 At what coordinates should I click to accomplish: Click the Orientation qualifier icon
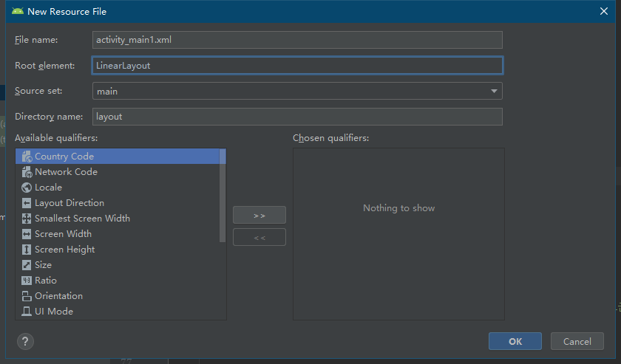coord(27,296)
